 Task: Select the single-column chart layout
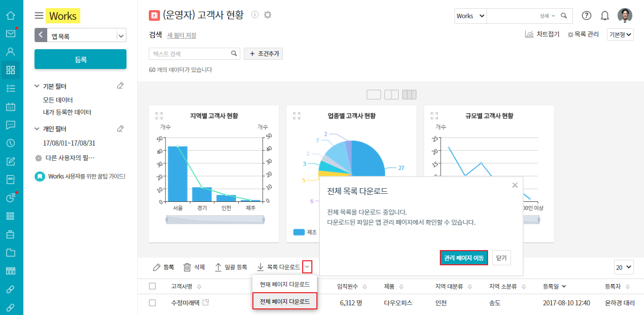pyautogui.click(x=373, y=94)
